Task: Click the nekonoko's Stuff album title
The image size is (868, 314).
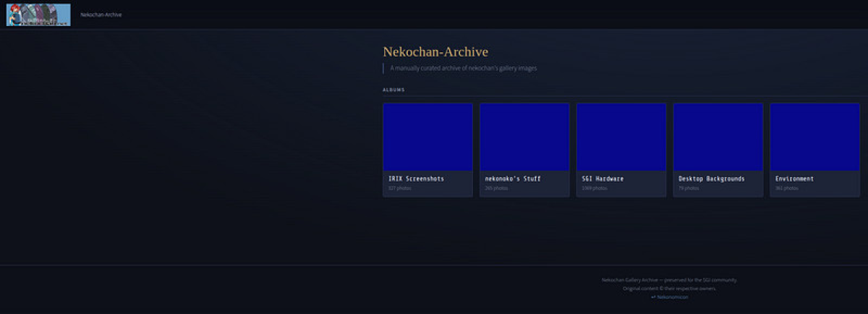Action: click(x=513, y=178)
